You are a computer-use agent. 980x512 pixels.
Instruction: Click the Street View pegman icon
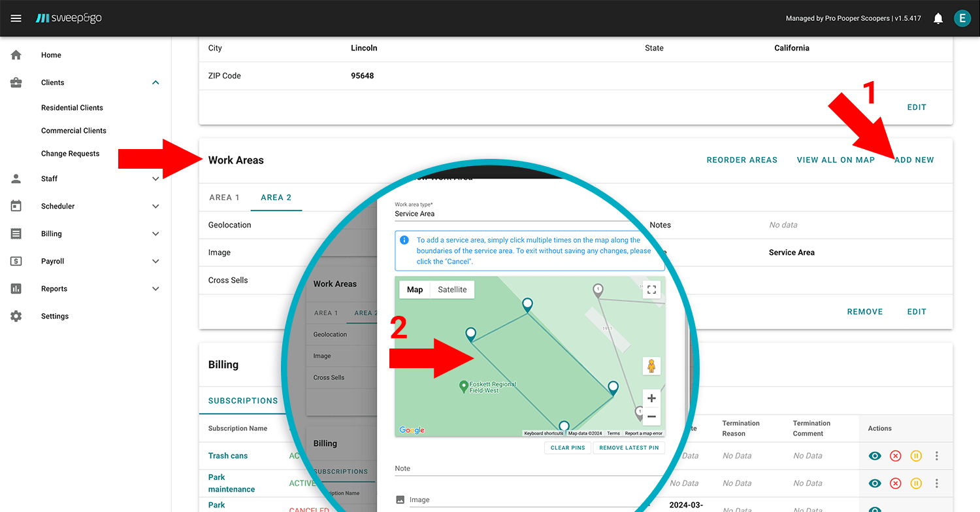click(651, 366)
